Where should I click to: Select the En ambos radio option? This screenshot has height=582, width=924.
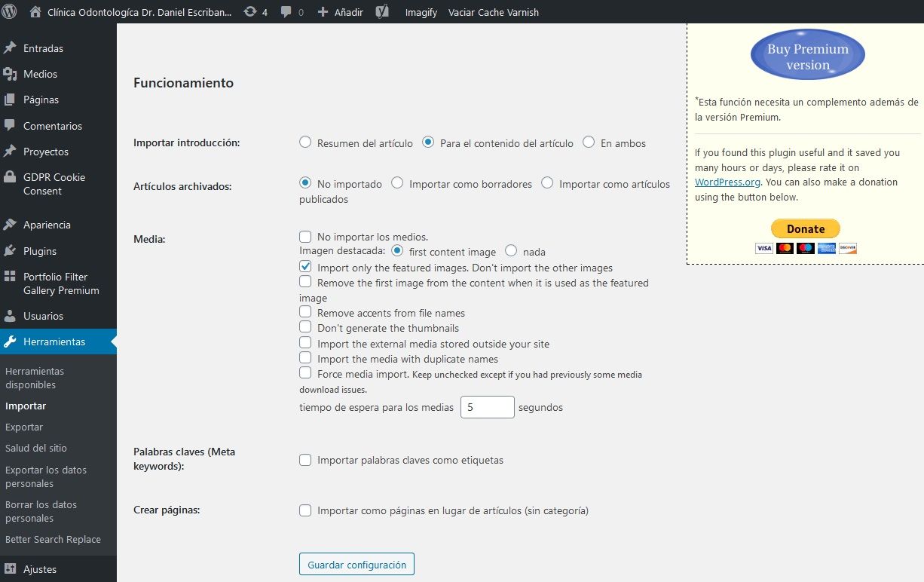589,142
